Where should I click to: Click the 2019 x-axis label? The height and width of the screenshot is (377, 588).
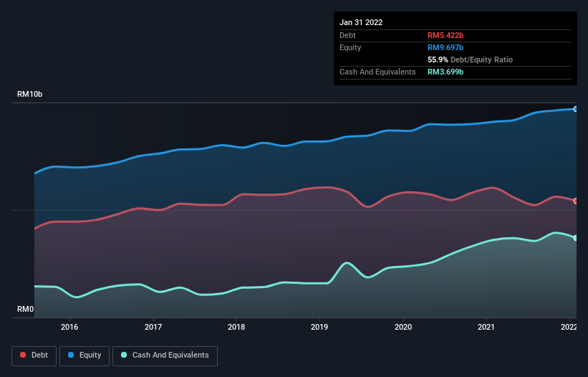319,327
